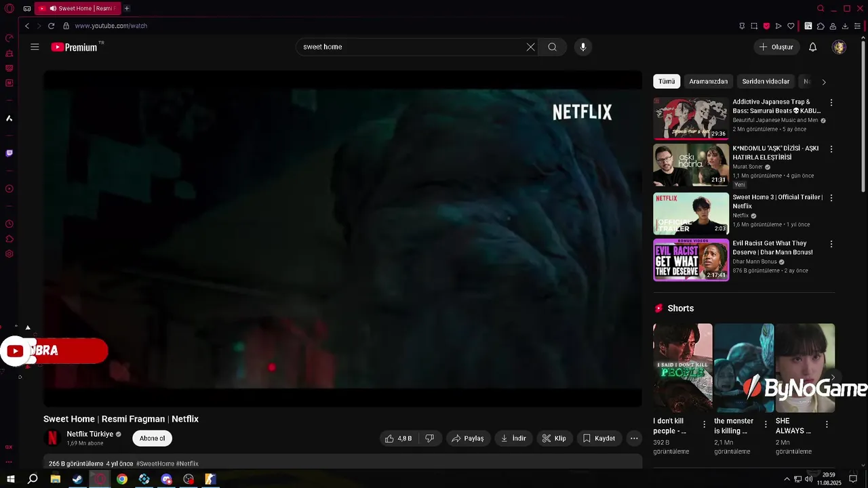The width and height of the screenshot is (868, 488).
Task: Open the ad blocker shield icon
Action: 766,26
